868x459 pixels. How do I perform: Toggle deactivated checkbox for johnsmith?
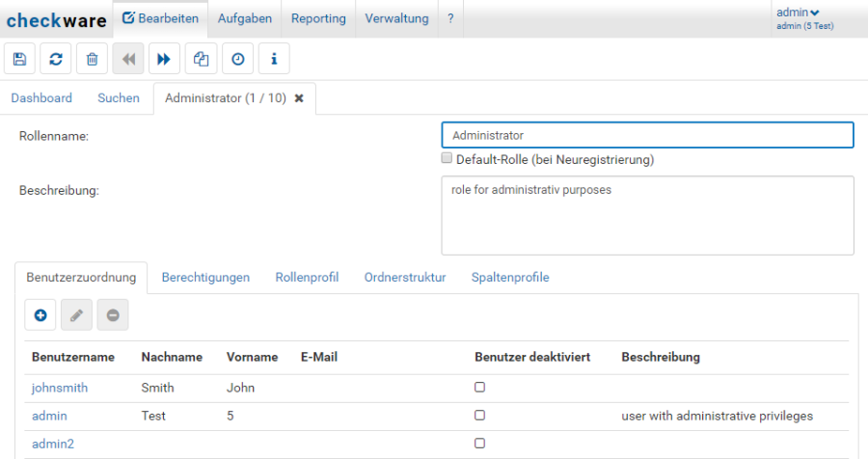[x=479, y=388]
